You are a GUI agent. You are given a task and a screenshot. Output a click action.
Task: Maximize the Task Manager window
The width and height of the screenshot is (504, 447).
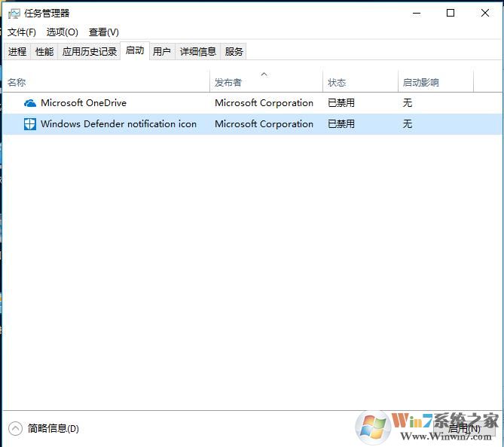[451, 13]
